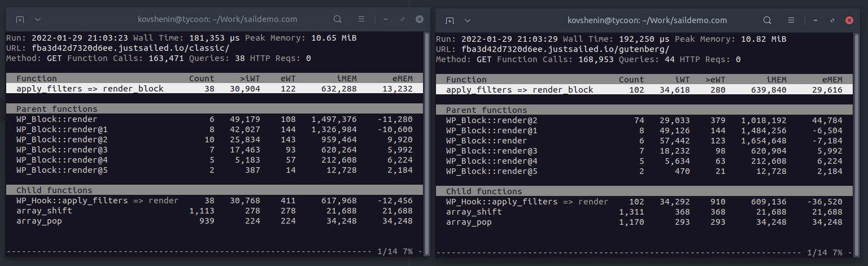Maximize the gutenberg-URL terminal window
The height and width of the screenshot is (266, 868).
coord(832,20)
